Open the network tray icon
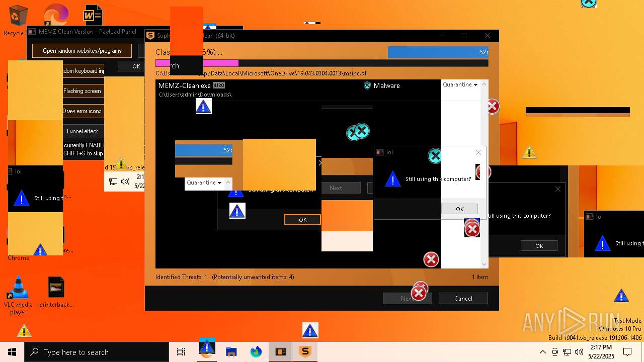This screenshot has height=362, width=644. click(567, 352)
